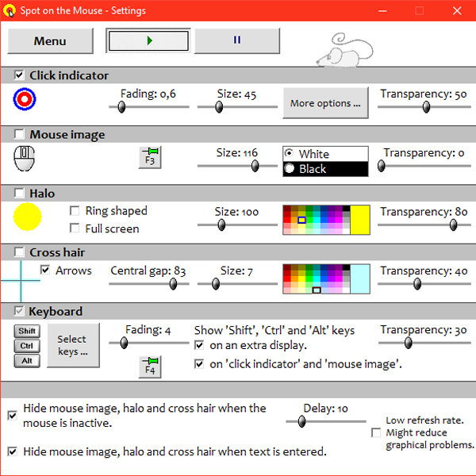Click the mouse logo drawing
The image size is (476, 476).
point(339,50)
